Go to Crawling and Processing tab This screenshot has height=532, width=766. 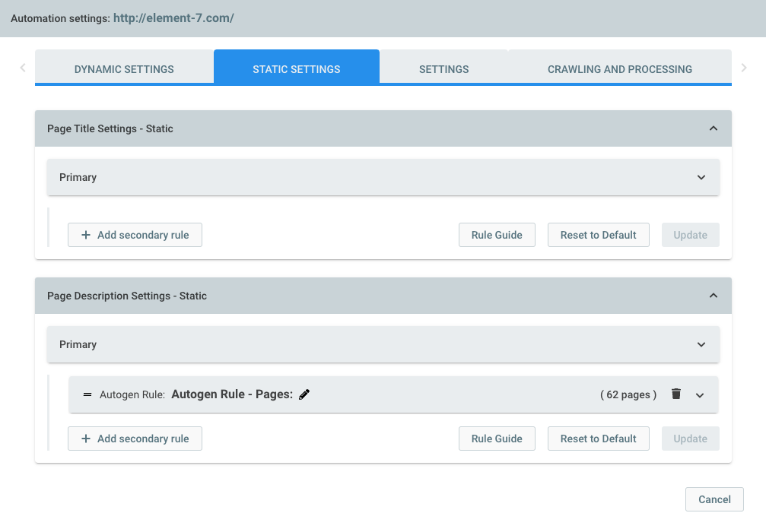pyautogui.click(x=620, y=68)
